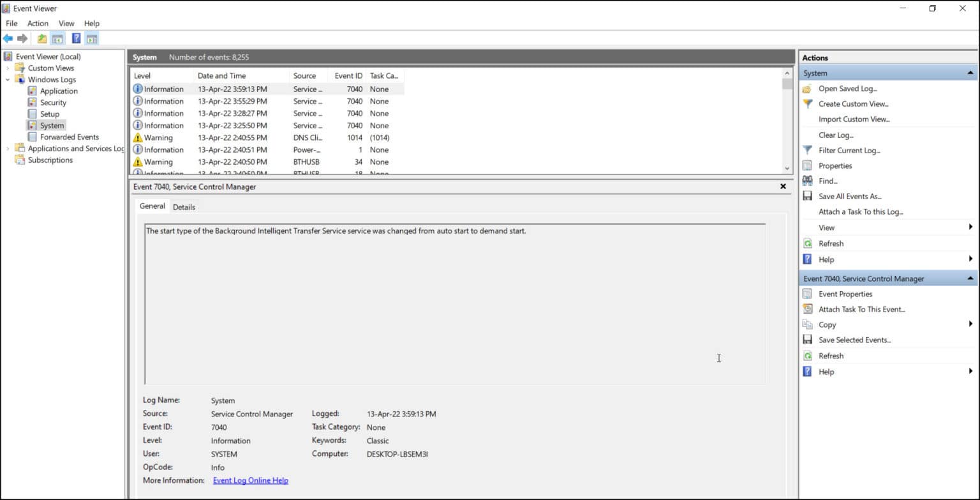Click the event list scrollbar down arrow
Image resolution: width=980 pixels, height=500 pixels.
[x=787, y=167]
